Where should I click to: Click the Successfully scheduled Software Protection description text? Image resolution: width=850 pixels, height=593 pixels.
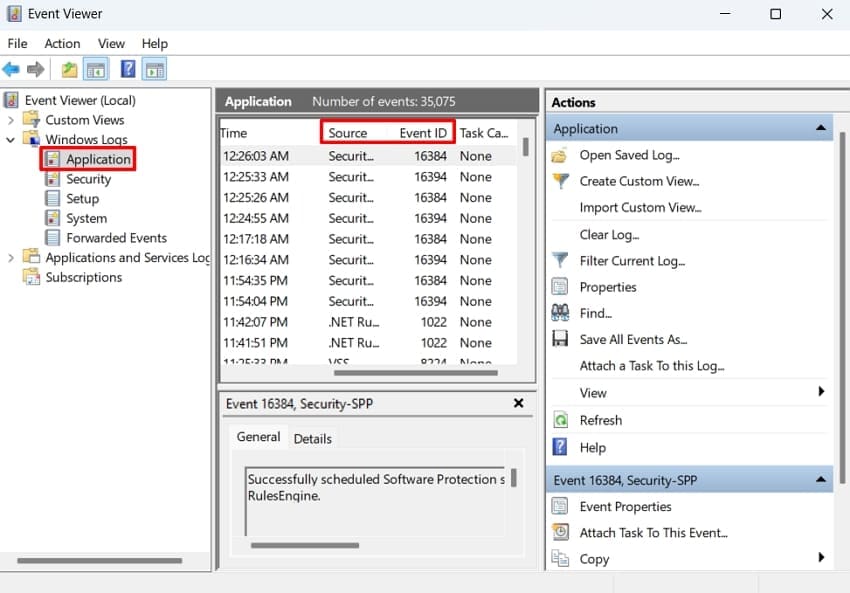coord(376,487)
